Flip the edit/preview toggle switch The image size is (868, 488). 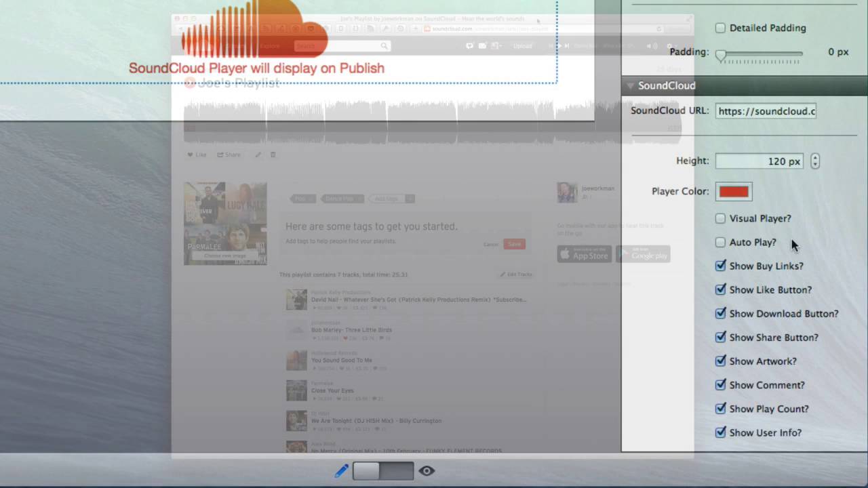(x=383, y=471)
